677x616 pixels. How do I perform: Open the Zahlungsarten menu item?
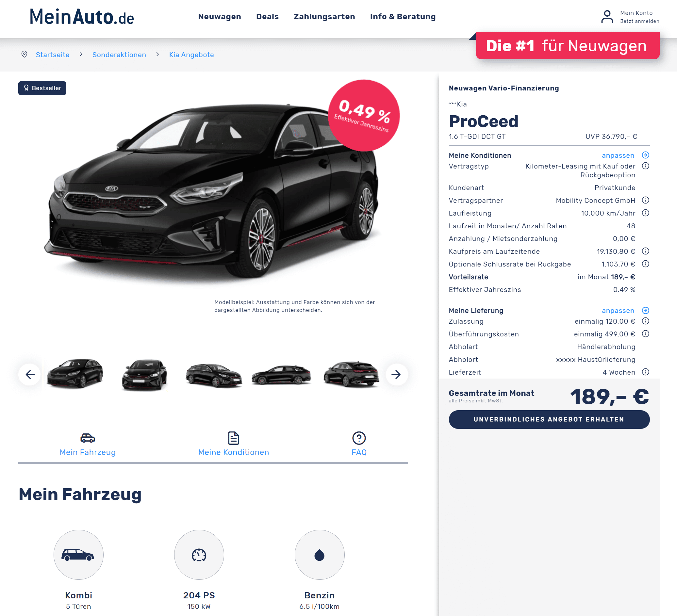tap(324, 16)
